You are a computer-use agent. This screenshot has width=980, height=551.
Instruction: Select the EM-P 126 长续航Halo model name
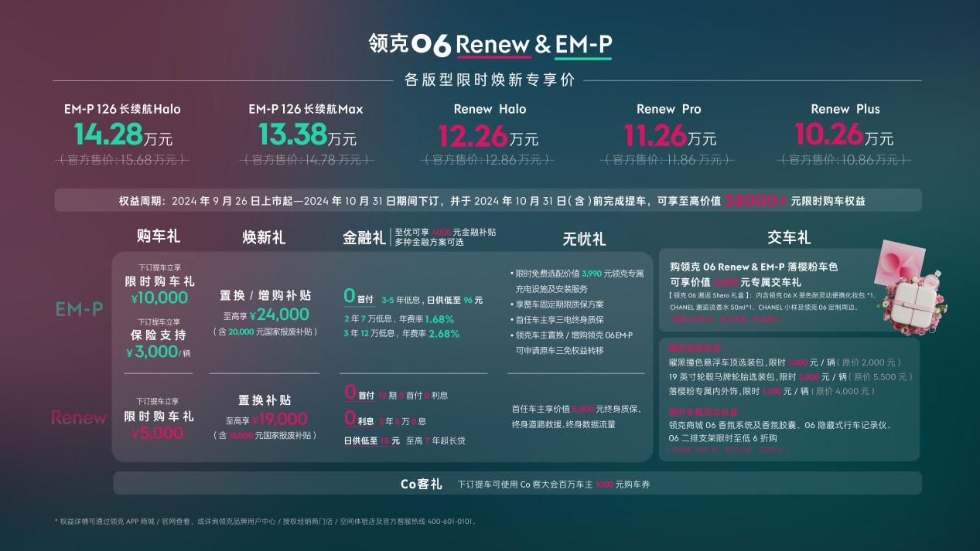tap(122, 109)
